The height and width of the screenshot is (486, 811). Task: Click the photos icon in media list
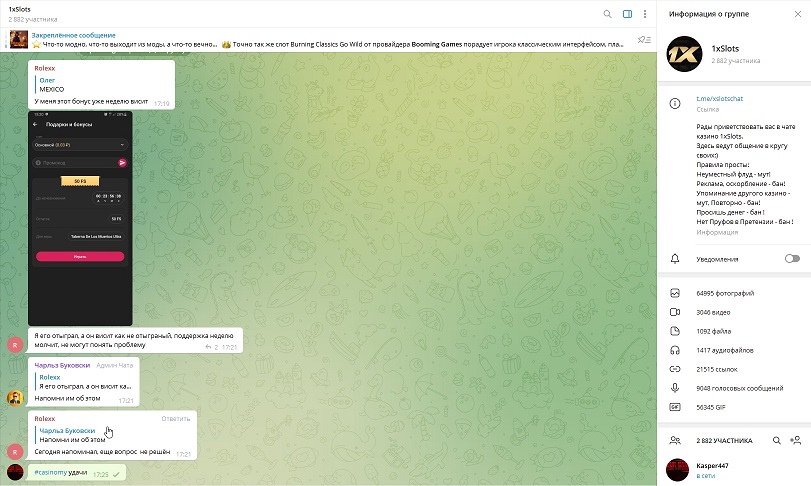coord(675,293)
